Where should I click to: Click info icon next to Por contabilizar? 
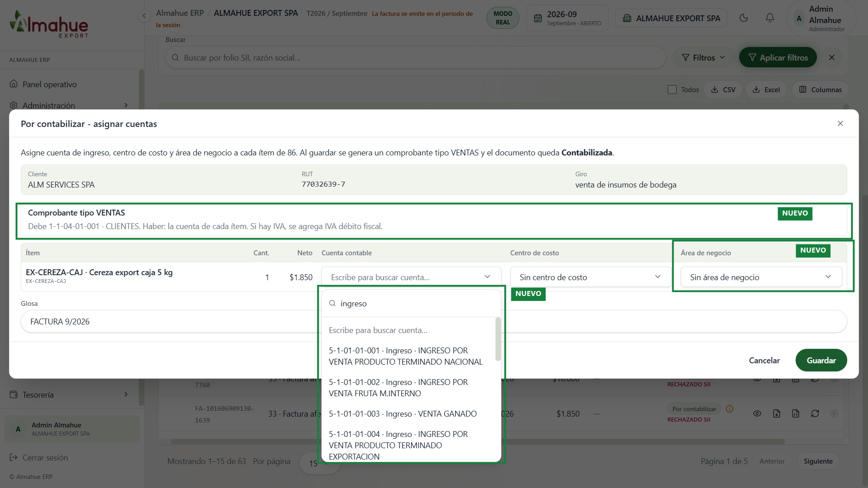[x=729, y=409]
